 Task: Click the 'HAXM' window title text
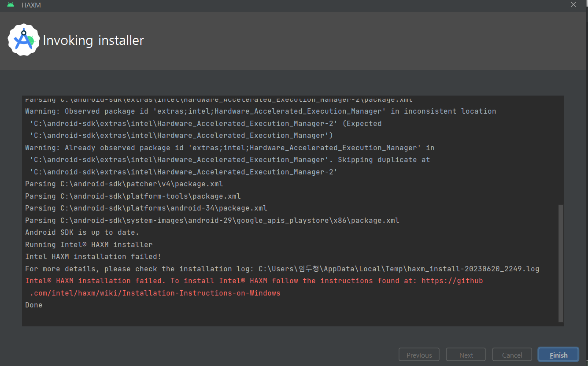pos(31,5)
